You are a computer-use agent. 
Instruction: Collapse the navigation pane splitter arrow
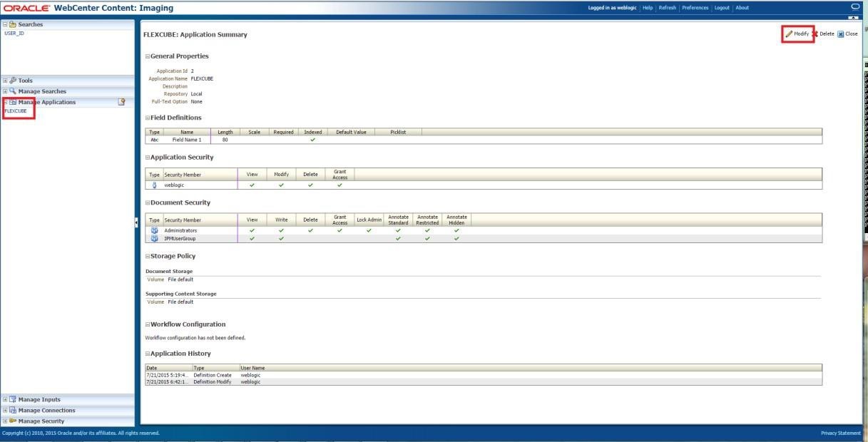[x=137, y=223]
